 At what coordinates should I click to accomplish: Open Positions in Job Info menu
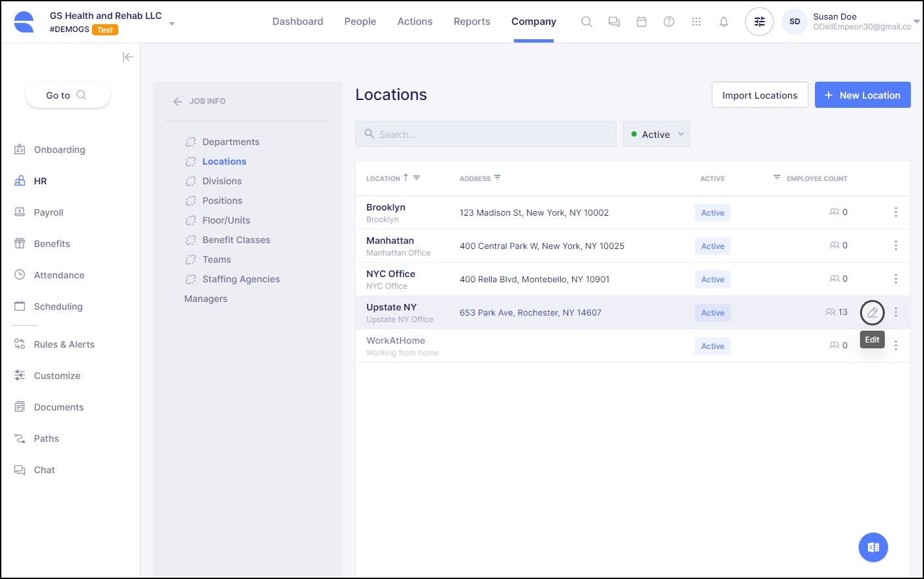click(x=222, y=201)
